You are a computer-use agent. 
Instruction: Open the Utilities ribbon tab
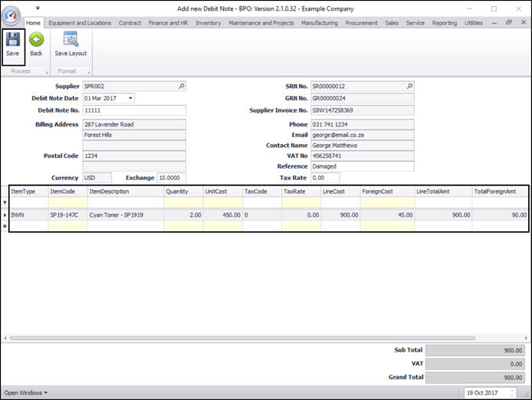click(x=474, y=23)
